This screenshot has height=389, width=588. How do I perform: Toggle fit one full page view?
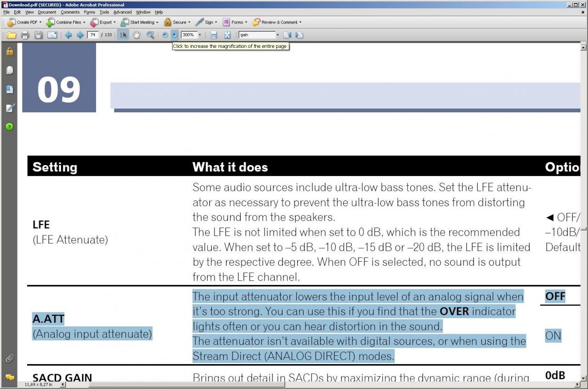click(x=227, y=35)
